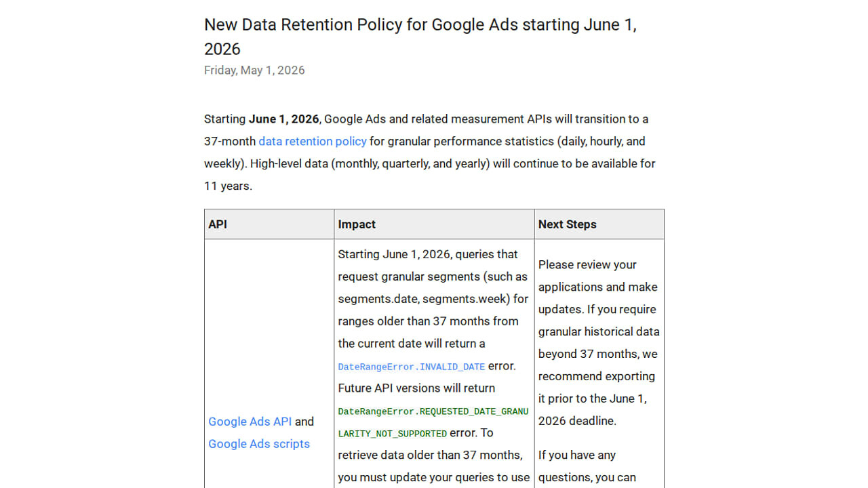Viewport: 868px width, 488px height.
Task: Click the date Friday, May 1, 2026
Action: (x=254, y=70)
